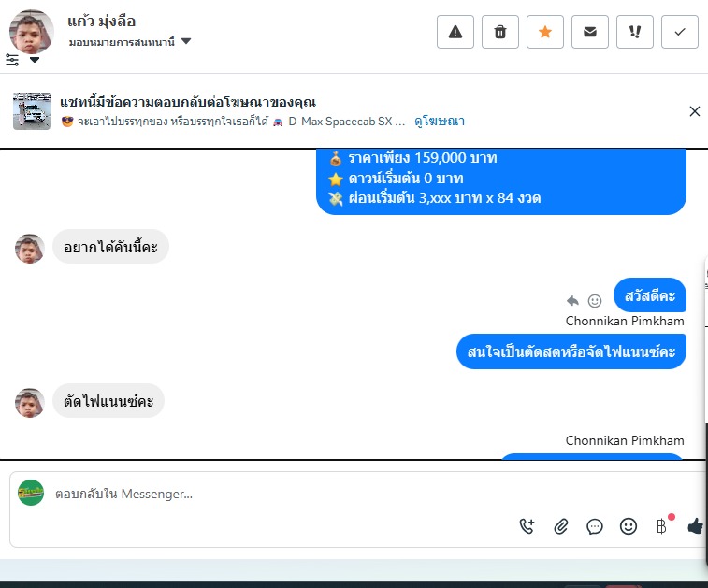Mark conversation unread with envelope icon

tap(590, 32)
